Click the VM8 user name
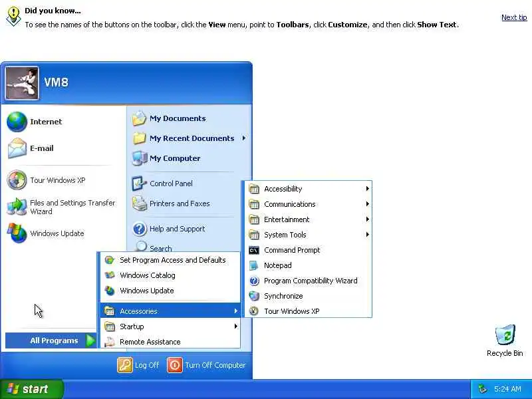532x399 pixels. click(57, 82)
